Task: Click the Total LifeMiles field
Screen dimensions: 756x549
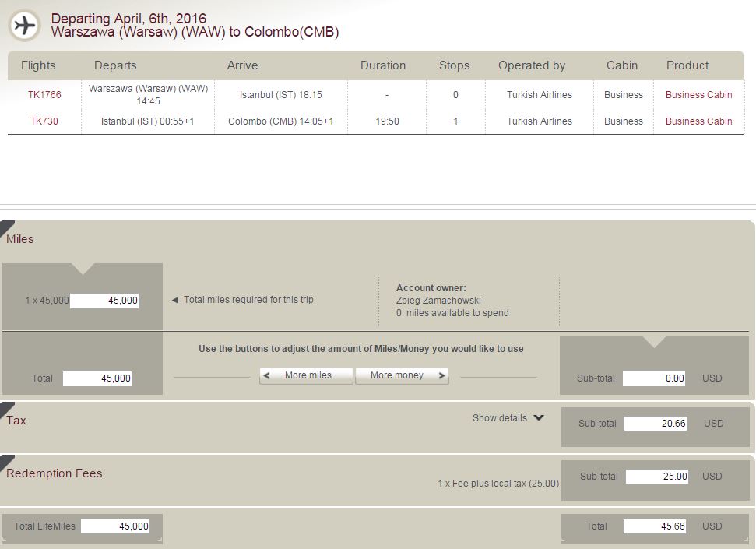Action: (115, 526)
